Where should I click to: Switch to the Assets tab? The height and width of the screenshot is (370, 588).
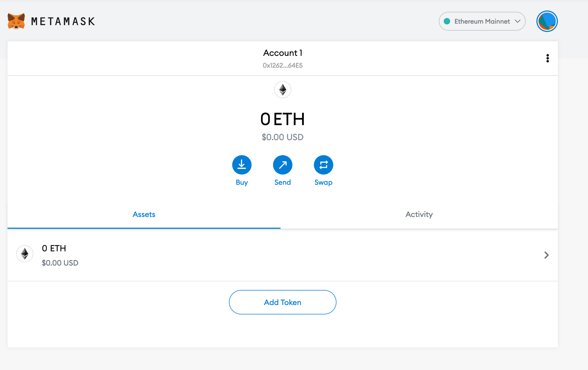[x=144, y=215]
